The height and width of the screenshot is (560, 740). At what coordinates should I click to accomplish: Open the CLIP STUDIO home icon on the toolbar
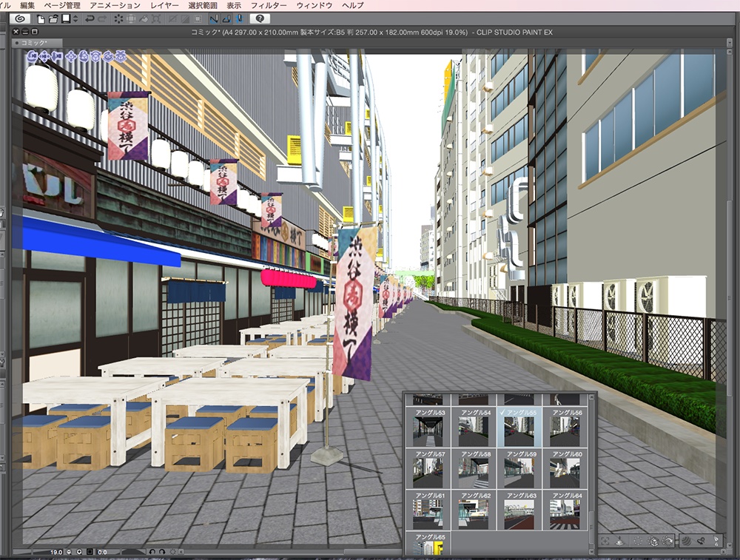[x=20, y=23]
